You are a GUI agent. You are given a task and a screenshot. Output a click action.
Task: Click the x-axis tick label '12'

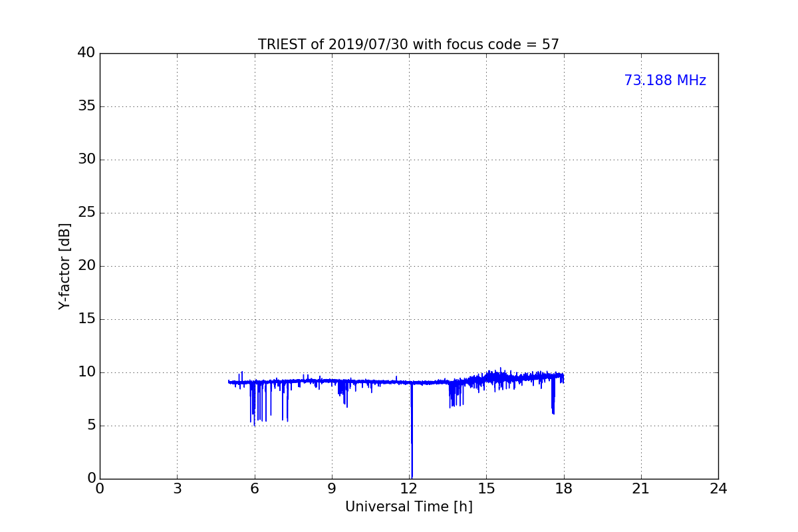[409, 489]
